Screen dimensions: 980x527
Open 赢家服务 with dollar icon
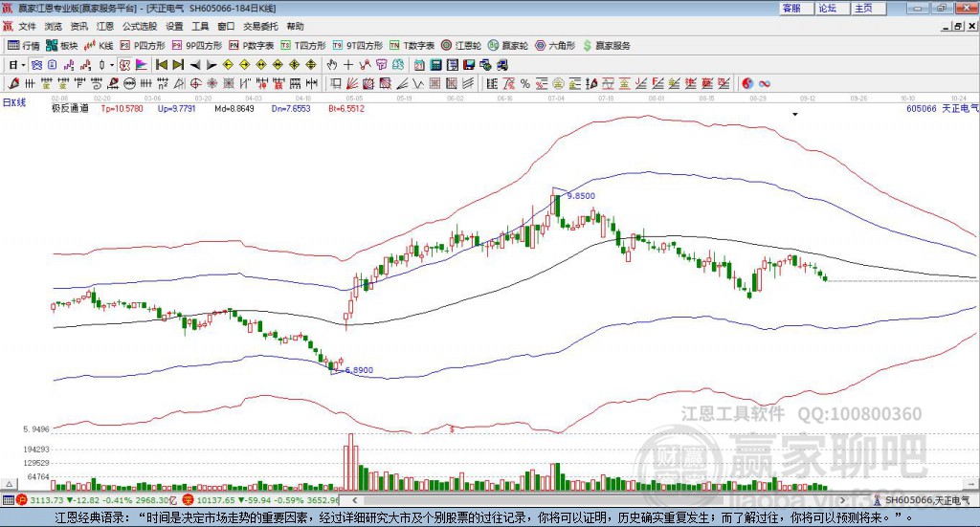(x=606, y=46)
